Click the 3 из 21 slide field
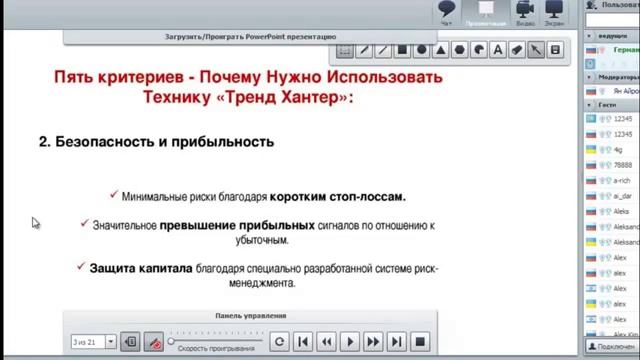The width and height of the screenshot is (640, 360). click(88, 342)
